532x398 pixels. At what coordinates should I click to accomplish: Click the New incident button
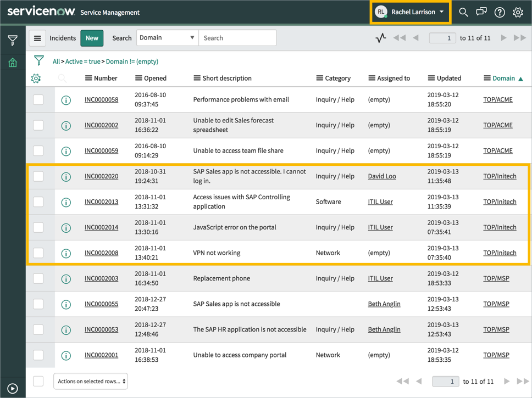point(92,38)
